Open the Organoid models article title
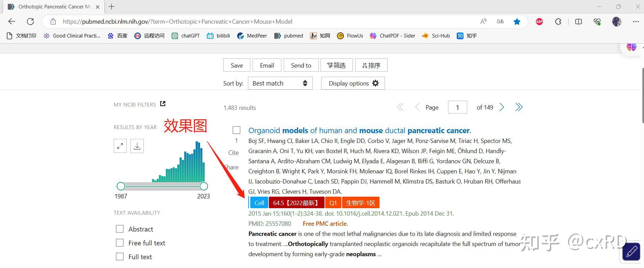 pos(360,130)
